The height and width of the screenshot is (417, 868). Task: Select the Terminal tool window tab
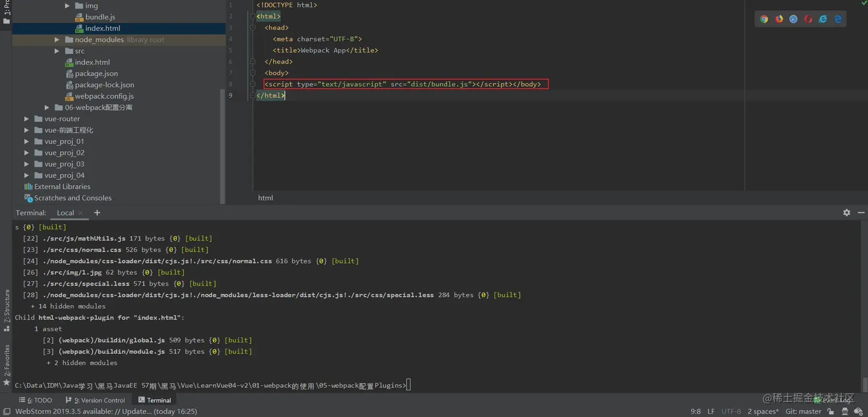pos(154,400)
